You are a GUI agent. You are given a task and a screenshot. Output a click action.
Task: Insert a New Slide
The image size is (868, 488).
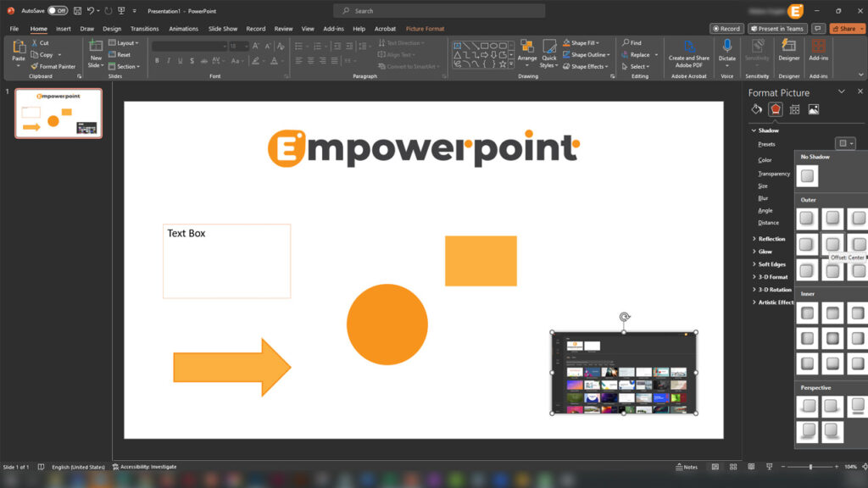(x=96, y=53)
